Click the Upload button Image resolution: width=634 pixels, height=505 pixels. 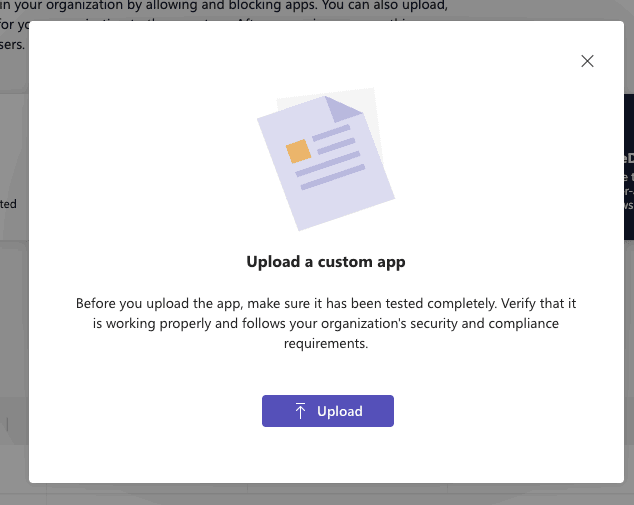click(x=328, y=411)
